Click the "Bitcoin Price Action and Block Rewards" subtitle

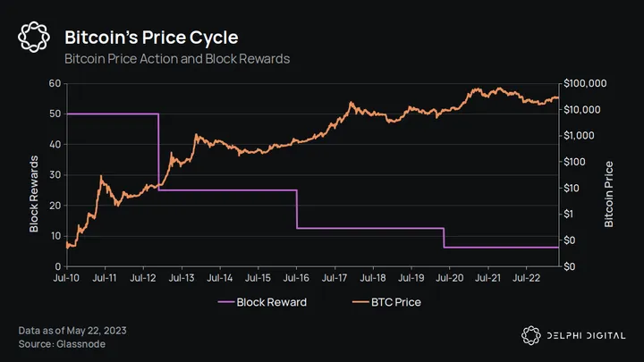point(177,59)
